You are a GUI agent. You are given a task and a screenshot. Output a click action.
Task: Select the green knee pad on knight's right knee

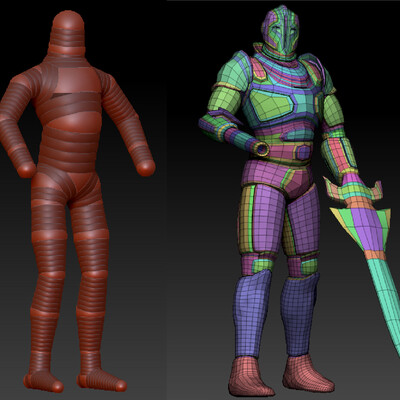[x=263, y=265]
